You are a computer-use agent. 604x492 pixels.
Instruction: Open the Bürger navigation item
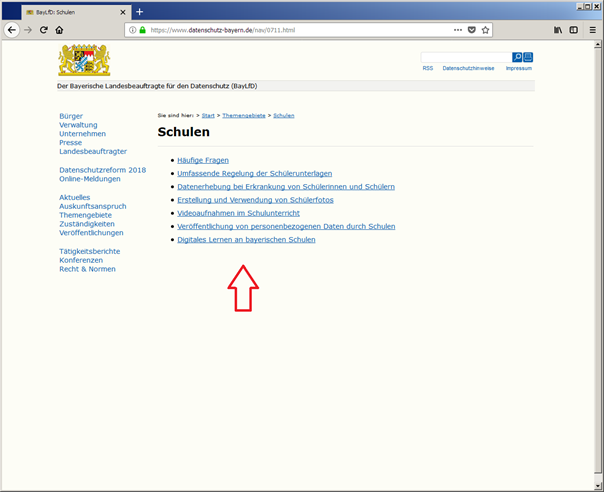point(71,116)
